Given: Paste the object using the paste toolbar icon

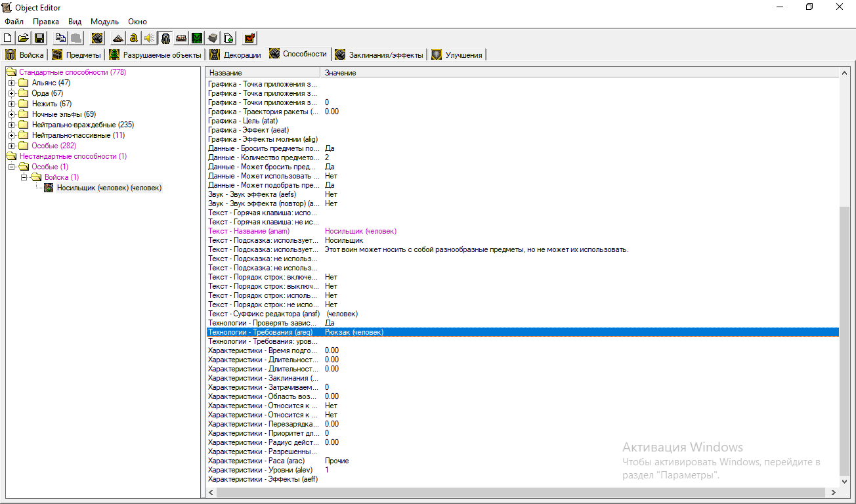Looking at the screenshot, I should coord(76,38).
